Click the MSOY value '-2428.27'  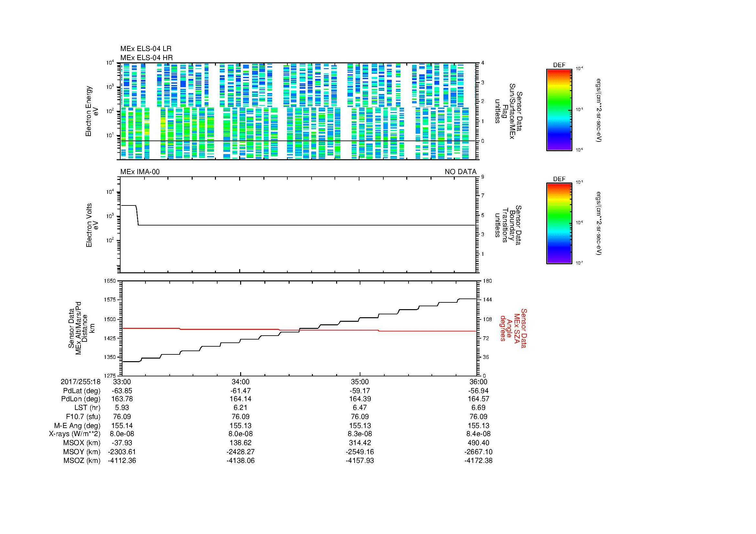[241, 452]
